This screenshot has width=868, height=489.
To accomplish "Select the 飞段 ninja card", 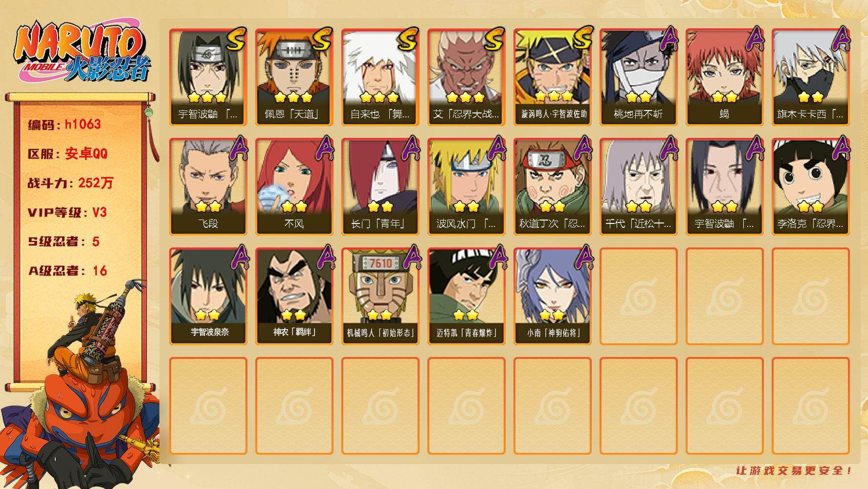I will click(208, 187).
